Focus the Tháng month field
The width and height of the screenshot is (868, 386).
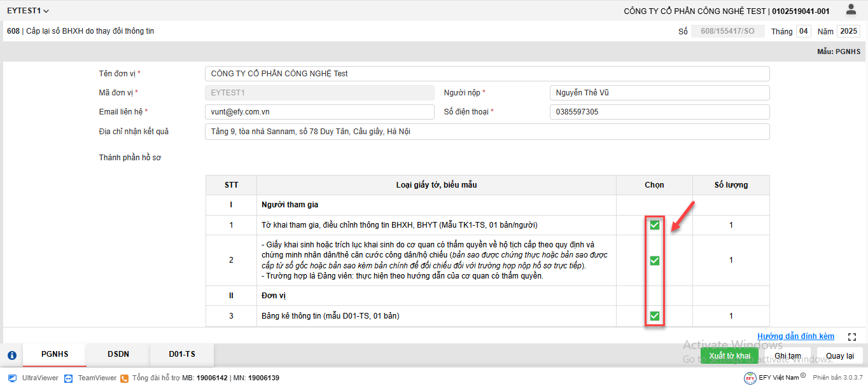point(804,31)
